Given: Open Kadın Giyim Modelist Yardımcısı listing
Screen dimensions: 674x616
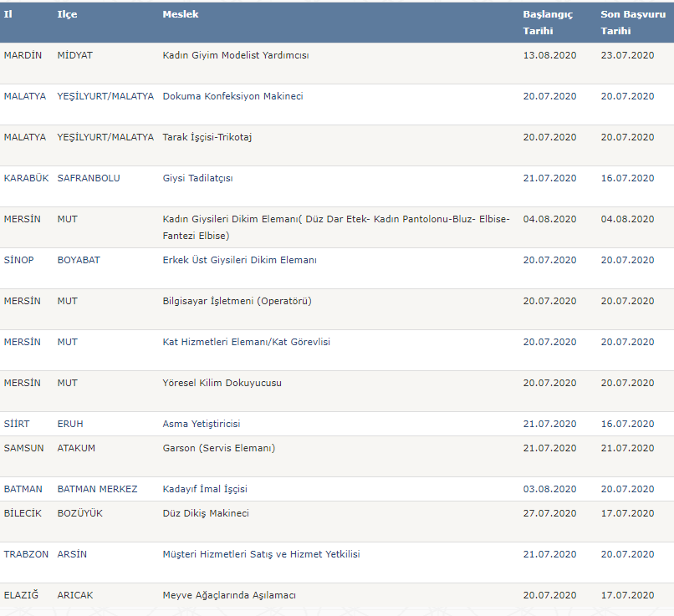Looking at the screenshot, I should pos(236,55).
